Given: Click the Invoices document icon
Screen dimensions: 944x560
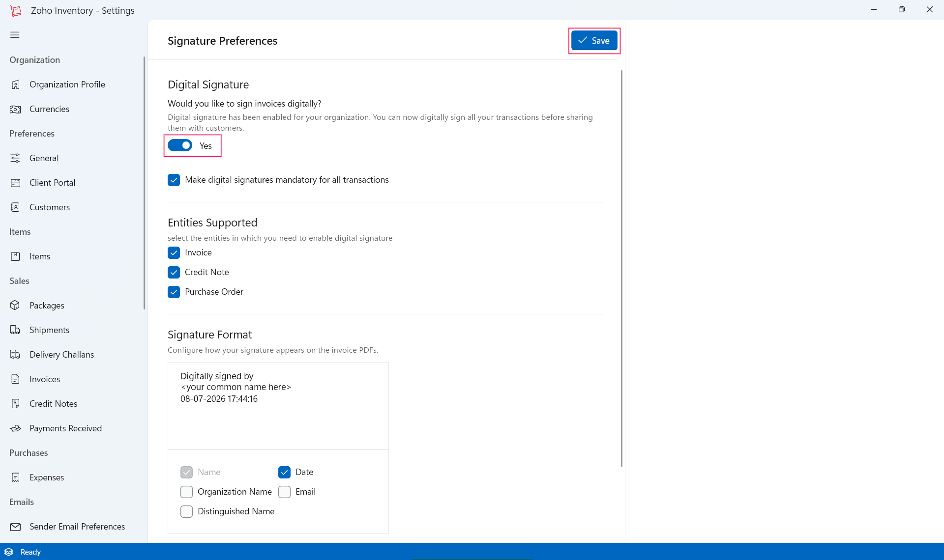Looking at the screenshot, I should [15, 379].
